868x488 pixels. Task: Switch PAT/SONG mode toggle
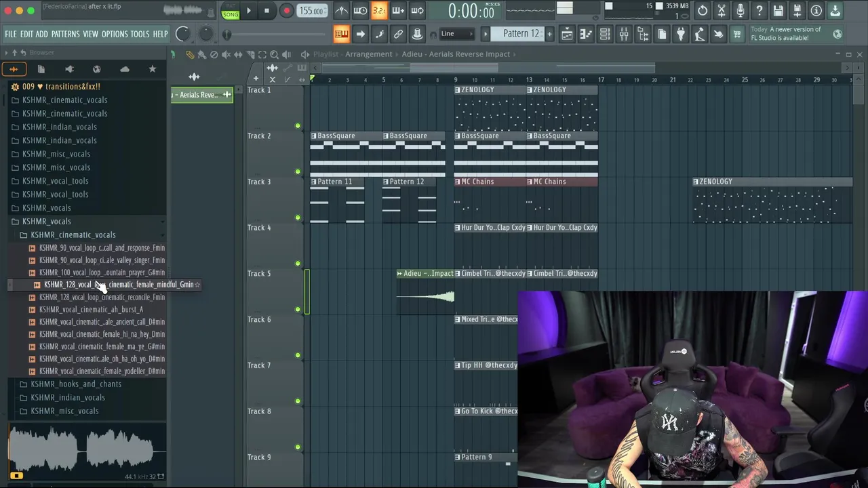231,11
